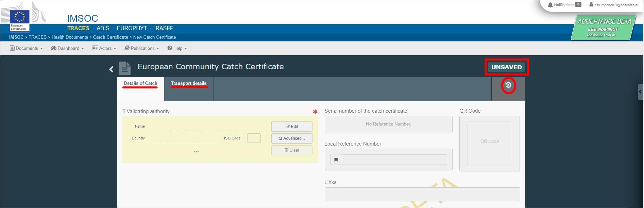This screenshot has height=208, width=644.
Task: Select the EUROPHYT module
Action: [x=132, y=28]
